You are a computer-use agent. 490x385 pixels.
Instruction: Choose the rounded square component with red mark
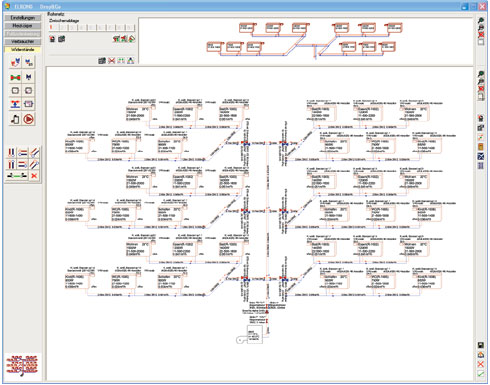tap(29, 90)
